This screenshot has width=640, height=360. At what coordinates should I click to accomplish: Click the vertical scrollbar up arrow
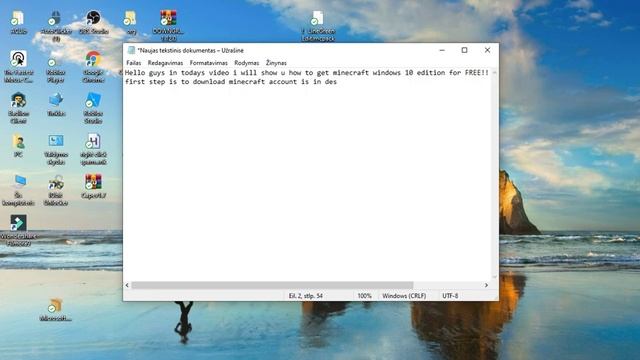[x=494, y=72]
